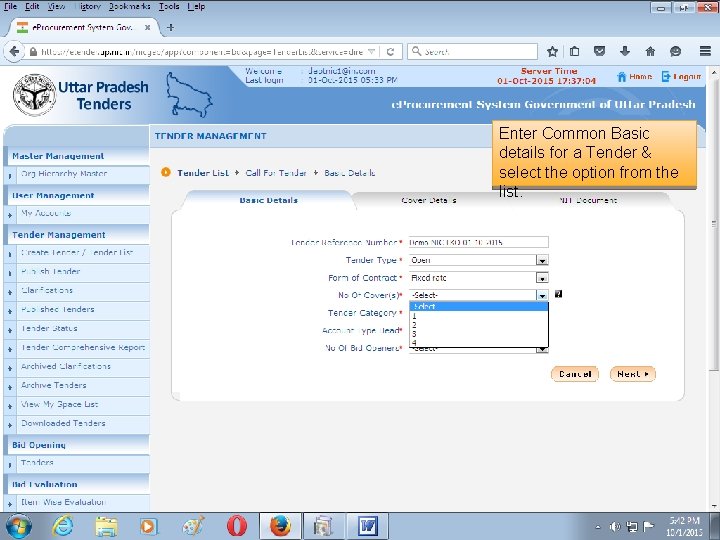This screenshot has width=720, height=540.
Task: Choose option 2 in covers list
Action: [x=478, y=325]
